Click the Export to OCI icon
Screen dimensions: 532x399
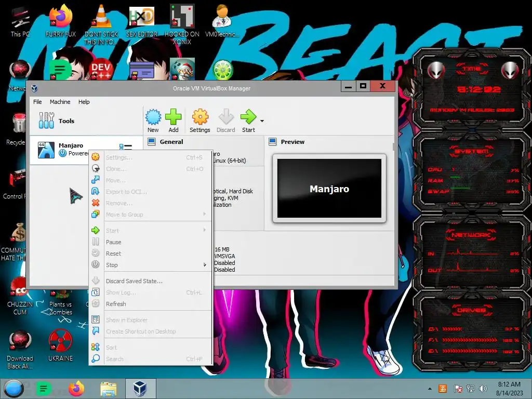(96, 191)
